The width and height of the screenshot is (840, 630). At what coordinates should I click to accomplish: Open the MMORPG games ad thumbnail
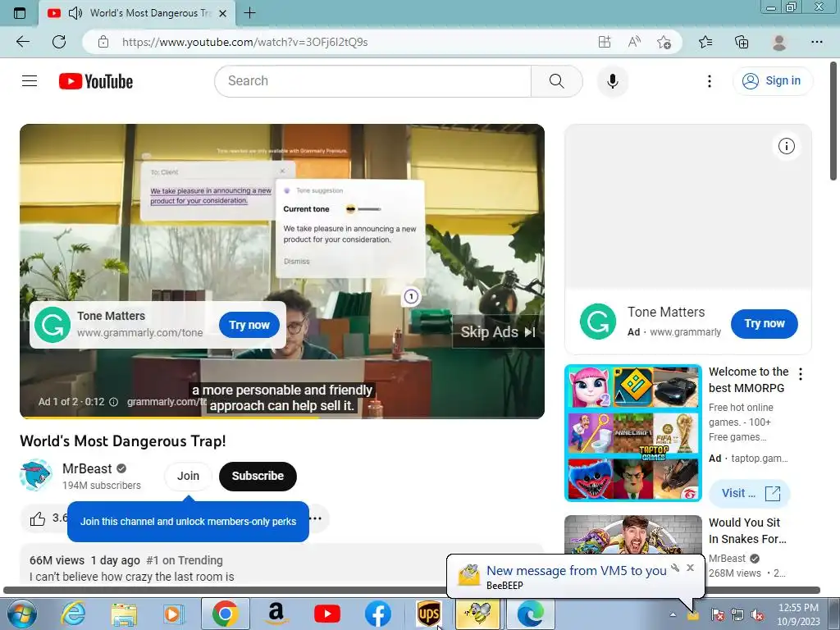click(x=632, y=433)
